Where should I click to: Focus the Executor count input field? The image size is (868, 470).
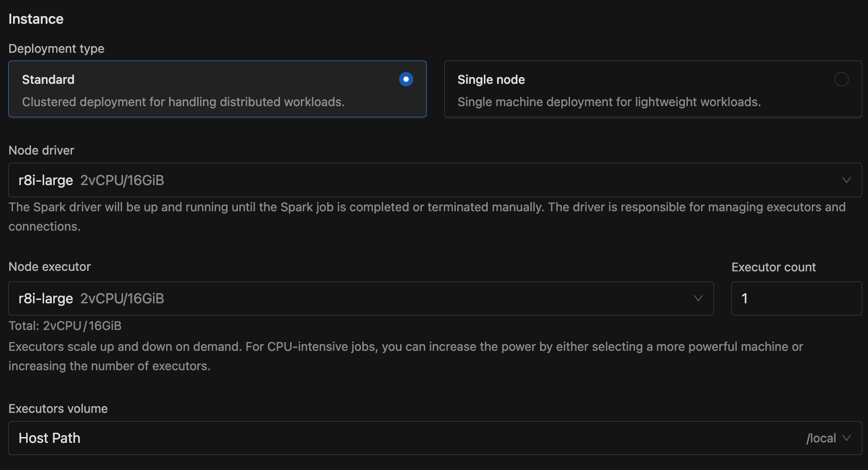coord(796,298)
